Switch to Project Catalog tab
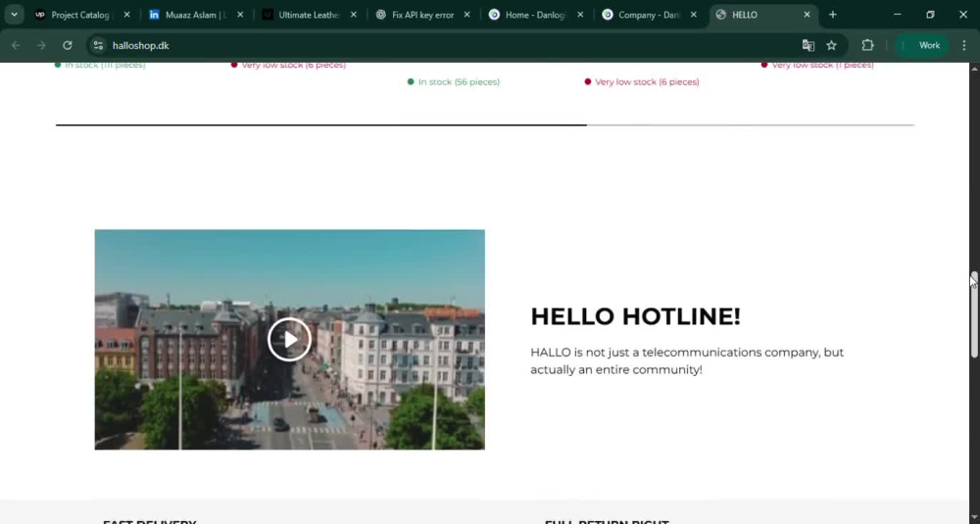The width and height of the screenshot is (980, 524). point(80,15)
